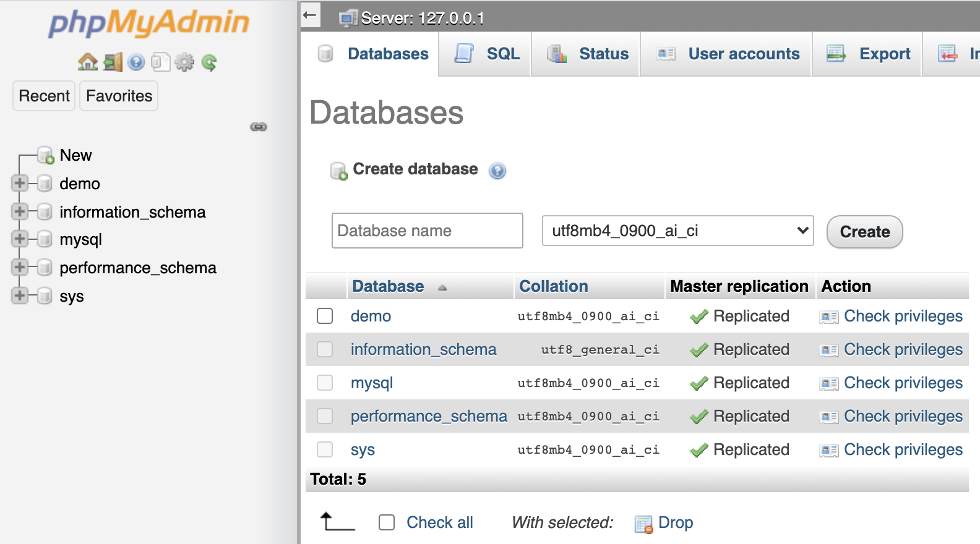Click the phpMyAdmin logo

[149, 23]
